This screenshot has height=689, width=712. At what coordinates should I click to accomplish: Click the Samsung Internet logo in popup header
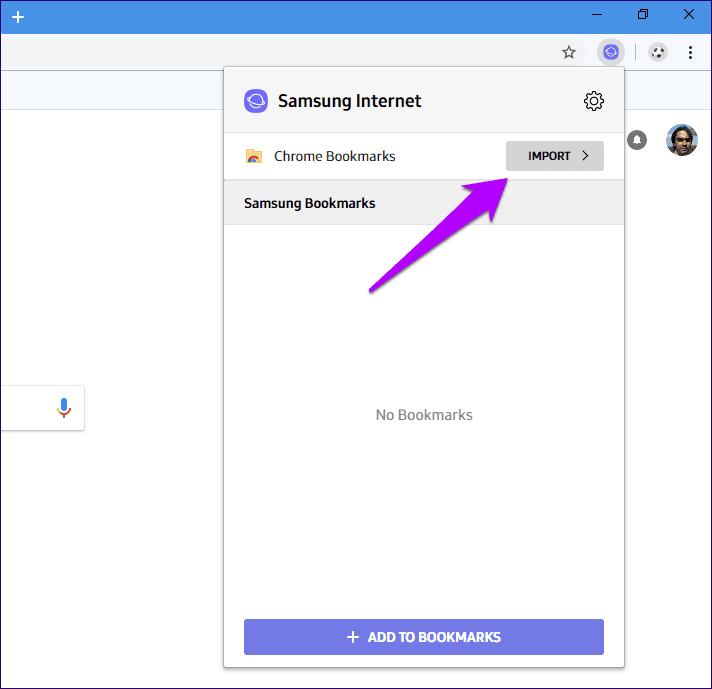point(256,101)
